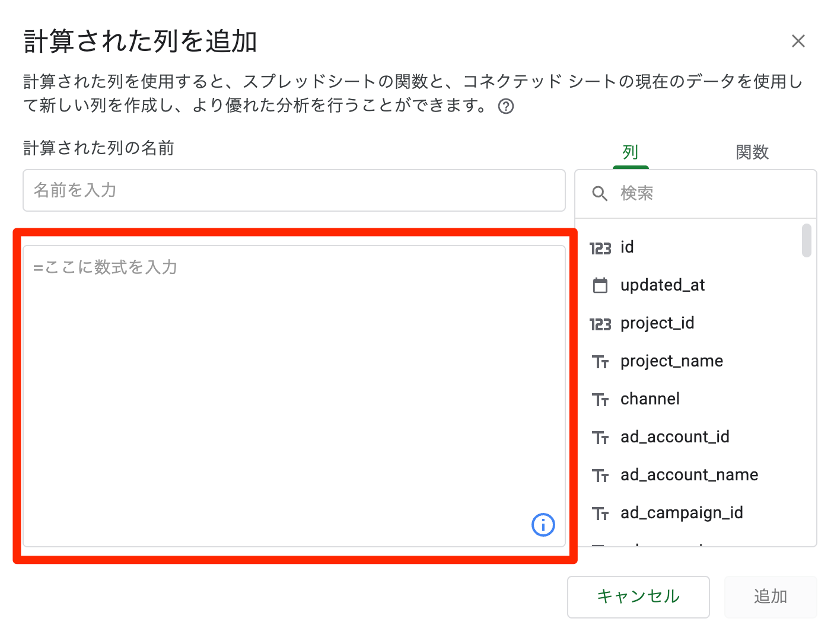Image resolution: width=834 pixels, height=644 pixels.
Task: Choose ad_account_name from the column list
Action: pos(689,475)
